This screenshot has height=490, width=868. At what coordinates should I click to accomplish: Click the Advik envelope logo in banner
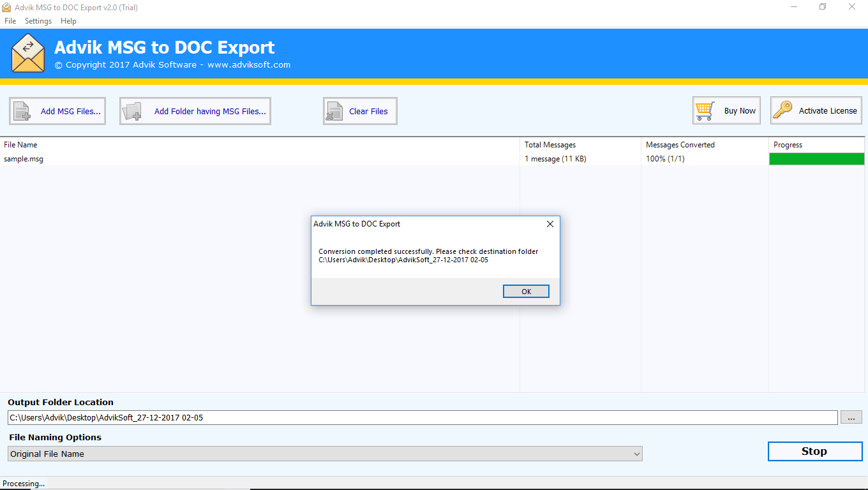point(28,54)
